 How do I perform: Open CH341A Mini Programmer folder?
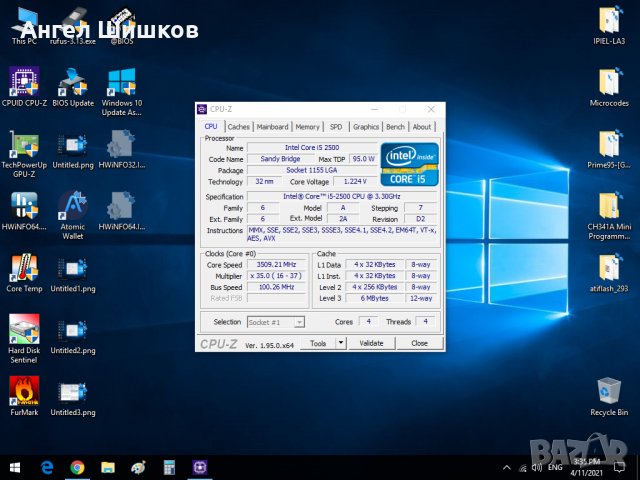609,216
